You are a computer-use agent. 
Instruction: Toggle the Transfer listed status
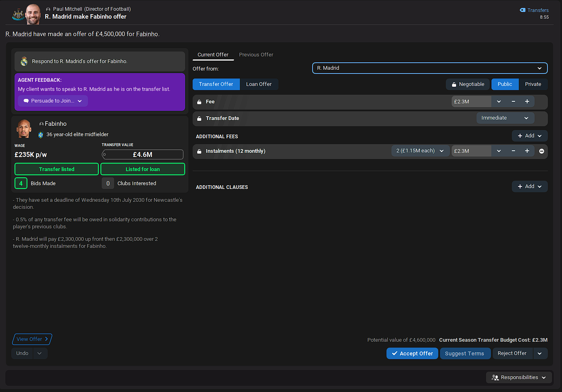click(x=56, y=169)
